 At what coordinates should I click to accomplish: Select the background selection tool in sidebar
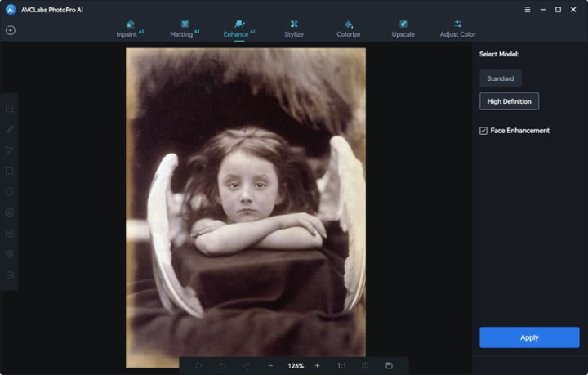(9, 254)
